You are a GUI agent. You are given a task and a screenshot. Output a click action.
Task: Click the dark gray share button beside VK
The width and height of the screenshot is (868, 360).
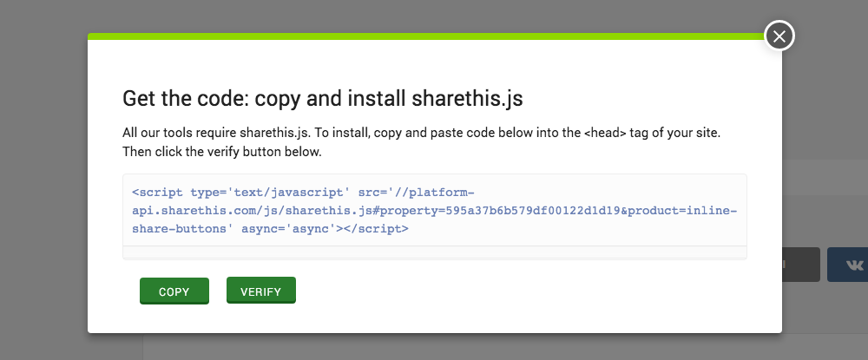click(x=801, y=265)
